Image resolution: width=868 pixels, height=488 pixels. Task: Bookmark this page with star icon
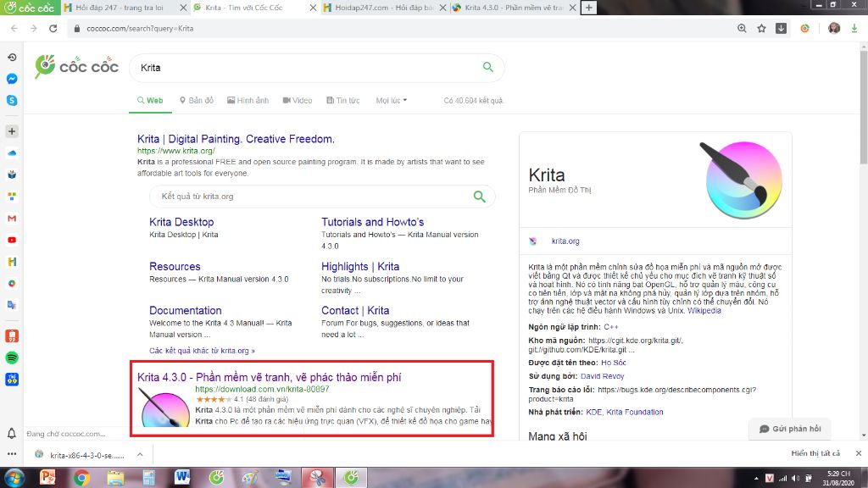[762, 28]
